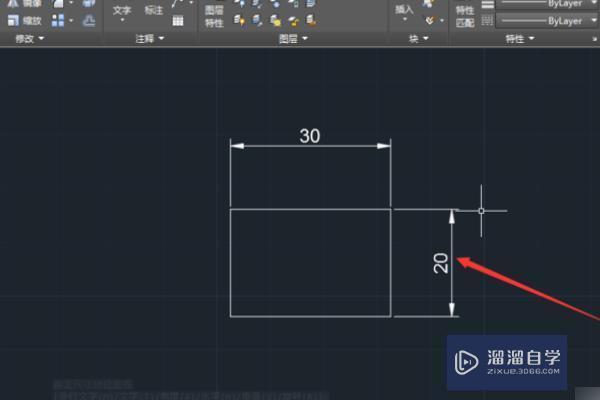
Task: Open the Edit Attributes dropdown arrow
Action: 442,20
